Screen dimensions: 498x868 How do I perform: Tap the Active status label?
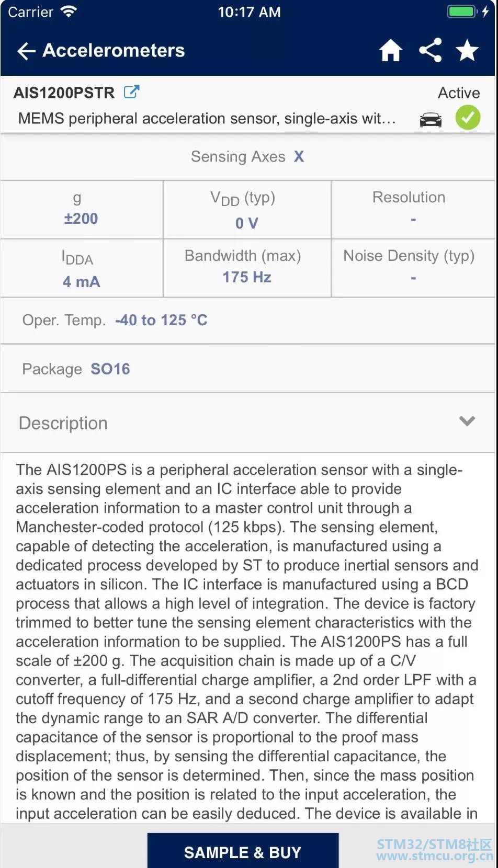pyautogui.click(x=459, y=93)
